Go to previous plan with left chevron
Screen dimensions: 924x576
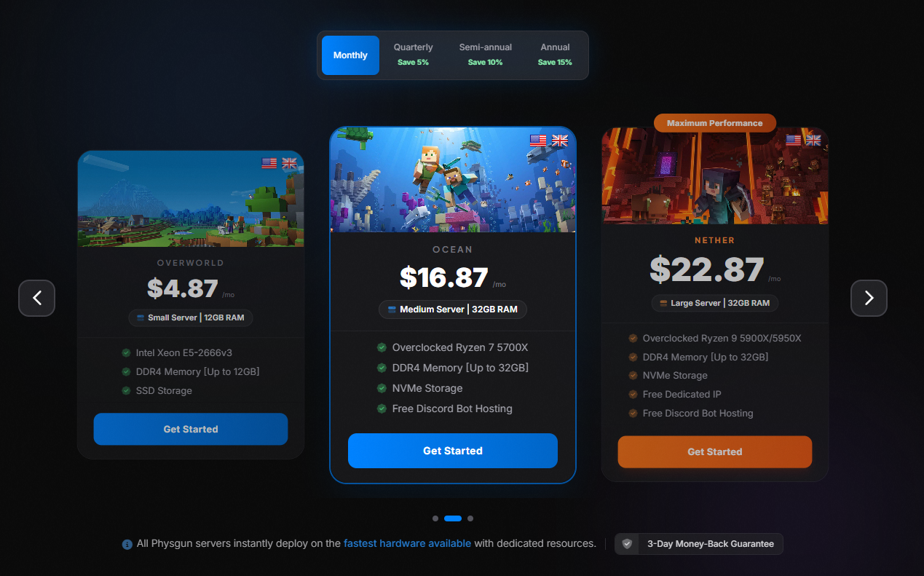tap(37, 298)
